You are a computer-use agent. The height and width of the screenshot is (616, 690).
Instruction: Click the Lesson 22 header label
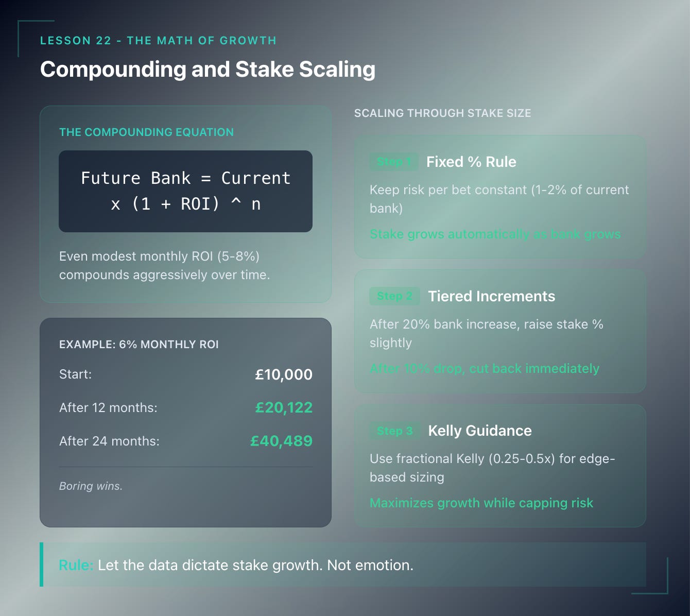coord(158,41)
